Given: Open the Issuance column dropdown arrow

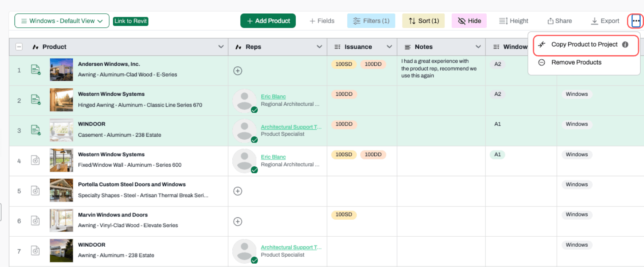Looking at the screenshot, I should (389, 47).
